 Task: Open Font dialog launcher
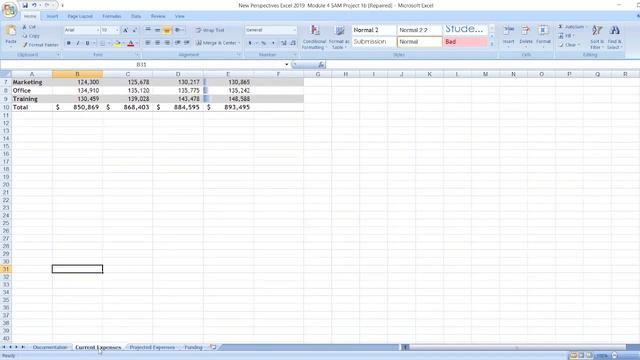pyautogui.click(x=137, y=55)
